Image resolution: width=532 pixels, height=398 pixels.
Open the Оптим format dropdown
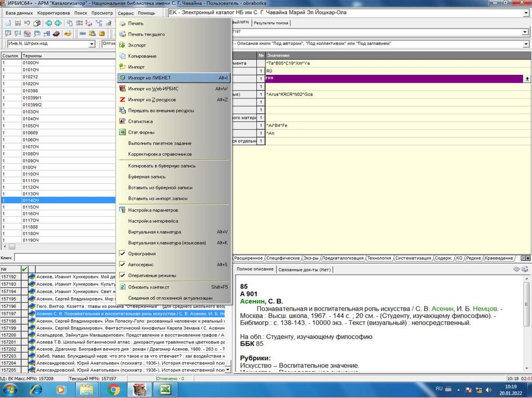tap(109, 44)
